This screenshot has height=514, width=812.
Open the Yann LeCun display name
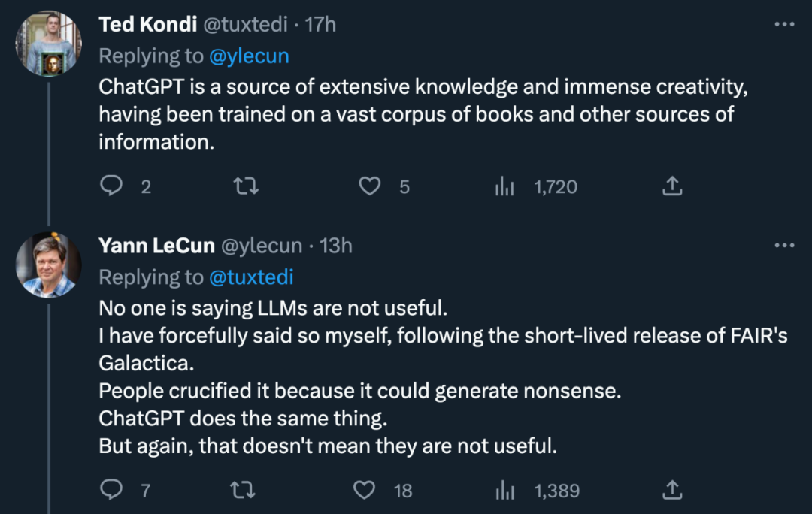(x=156, y=246)
